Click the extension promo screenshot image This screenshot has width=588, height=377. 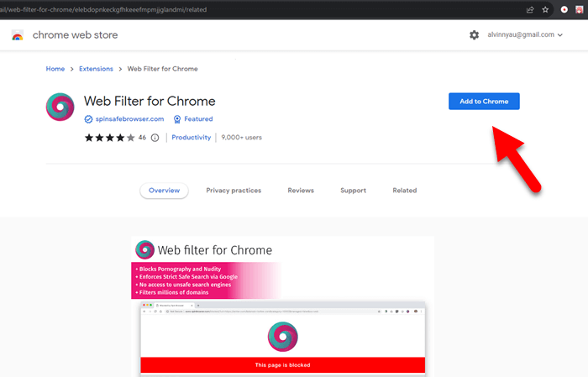(283, 306)
